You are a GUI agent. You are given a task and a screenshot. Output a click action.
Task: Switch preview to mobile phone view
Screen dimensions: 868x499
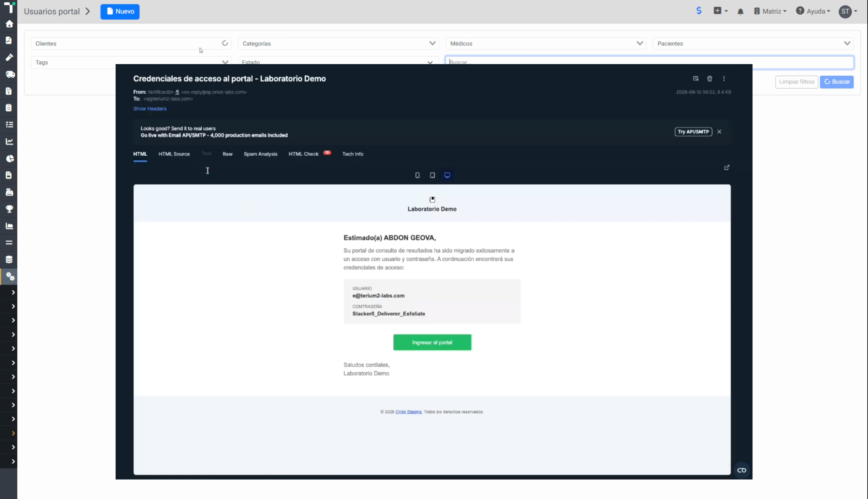click(417, 175)
